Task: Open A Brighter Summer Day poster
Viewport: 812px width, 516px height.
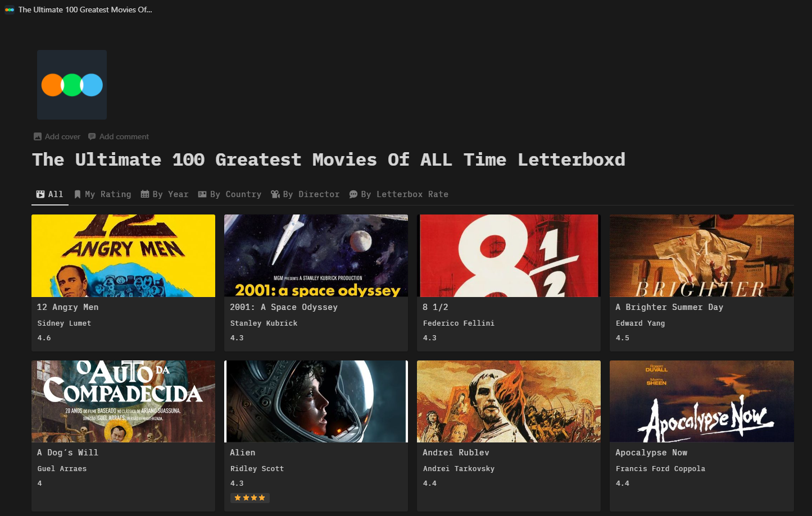Action: (x=702, y=255)
